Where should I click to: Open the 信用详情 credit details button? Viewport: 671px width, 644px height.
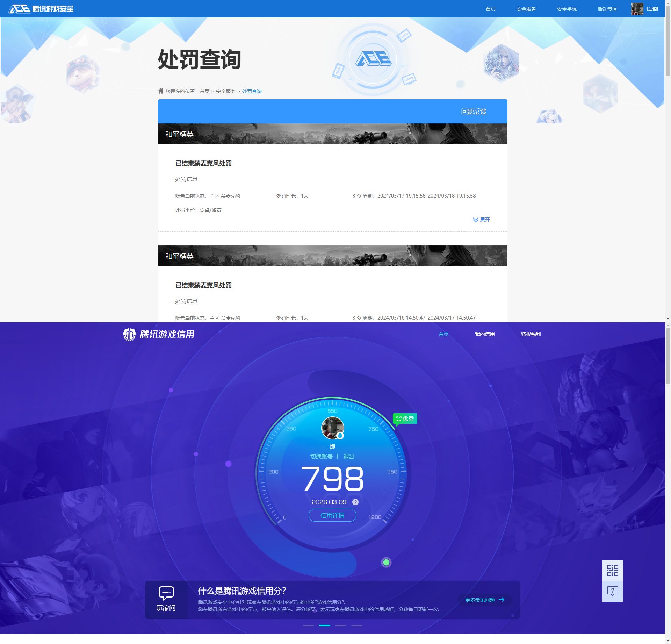tap(332, 515)
